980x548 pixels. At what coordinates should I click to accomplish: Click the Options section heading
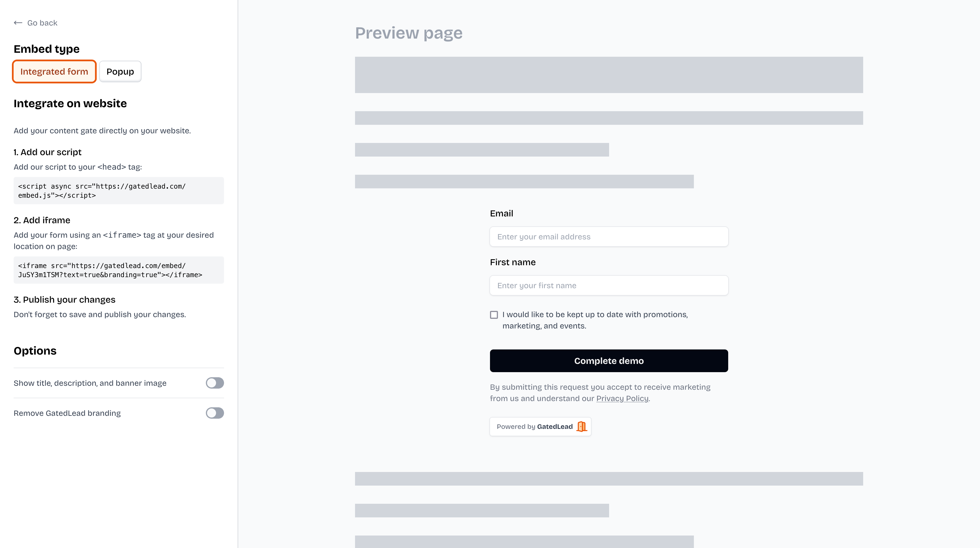point(35,351)
